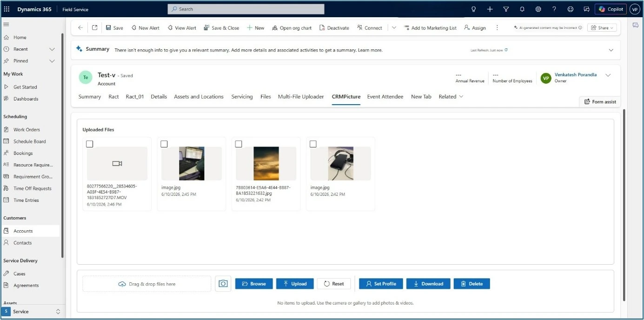This screenshot has height=320, width=644.
Task: Open the chat panel icon in header
Action: 586,9
